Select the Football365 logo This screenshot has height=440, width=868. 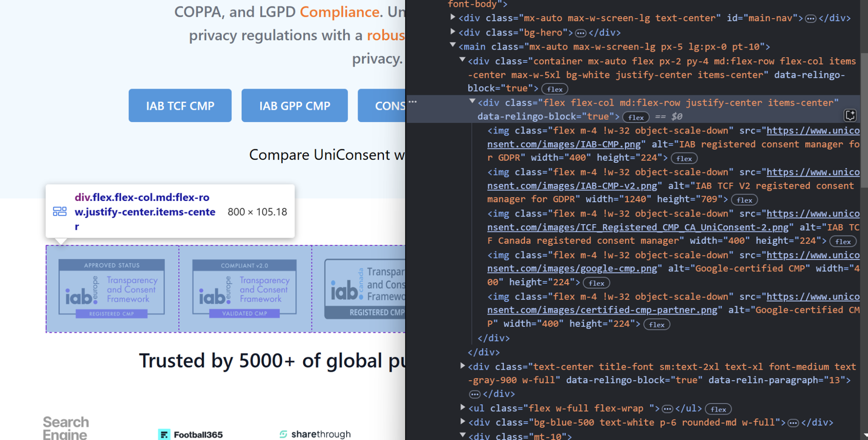190,434
